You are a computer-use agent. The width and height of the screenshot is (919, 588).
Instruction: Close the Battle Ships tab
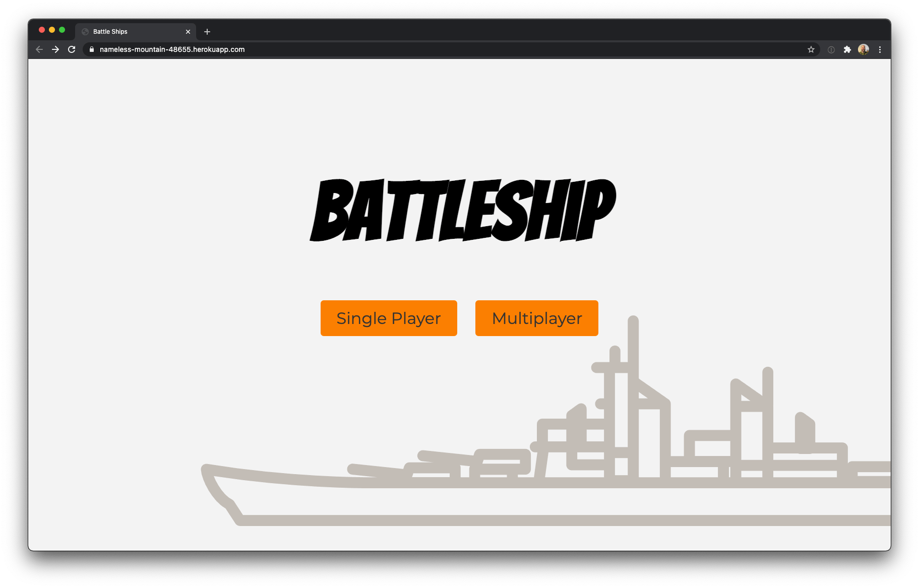[188, 31]
